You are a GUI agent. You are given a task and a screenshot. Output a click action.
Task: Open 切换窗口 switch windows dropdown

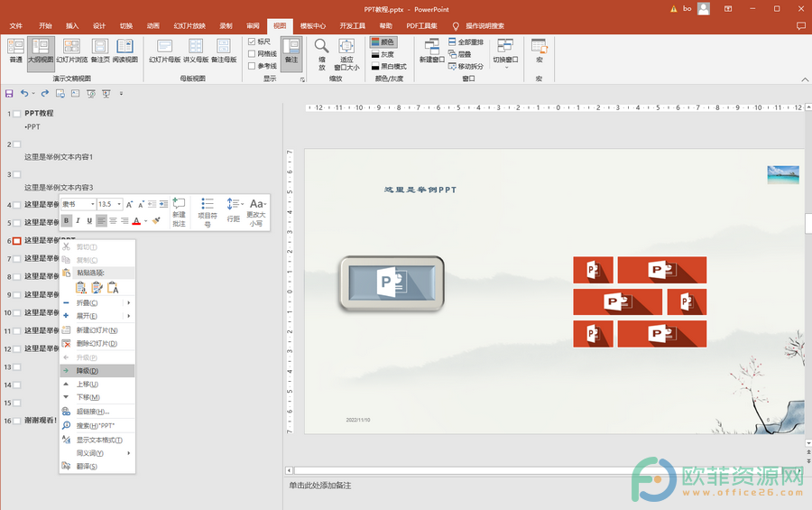pos(505,53)
